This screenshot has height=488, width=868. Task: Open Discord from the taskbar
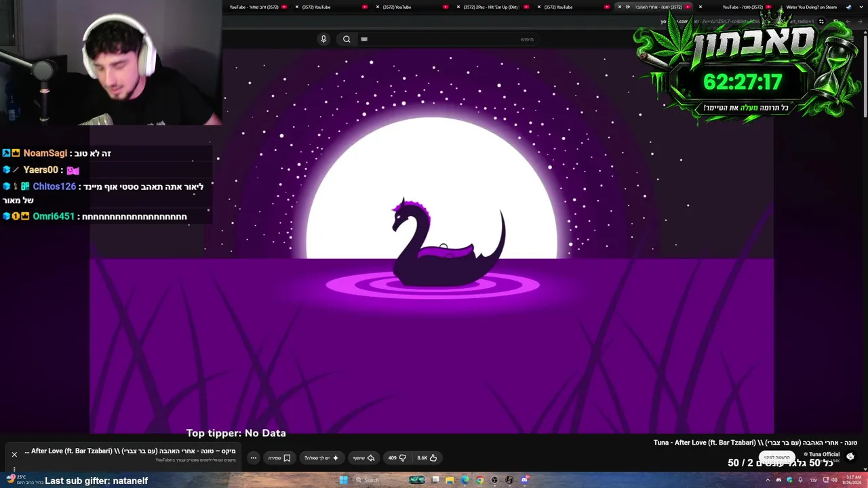pos(524,480)
